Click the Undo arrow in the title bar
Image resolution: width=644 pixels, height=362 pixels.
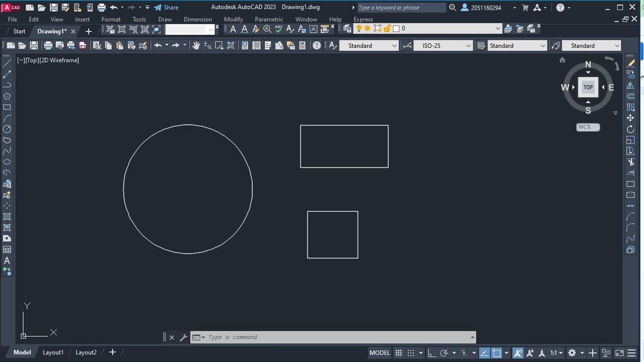click(114, 8)
